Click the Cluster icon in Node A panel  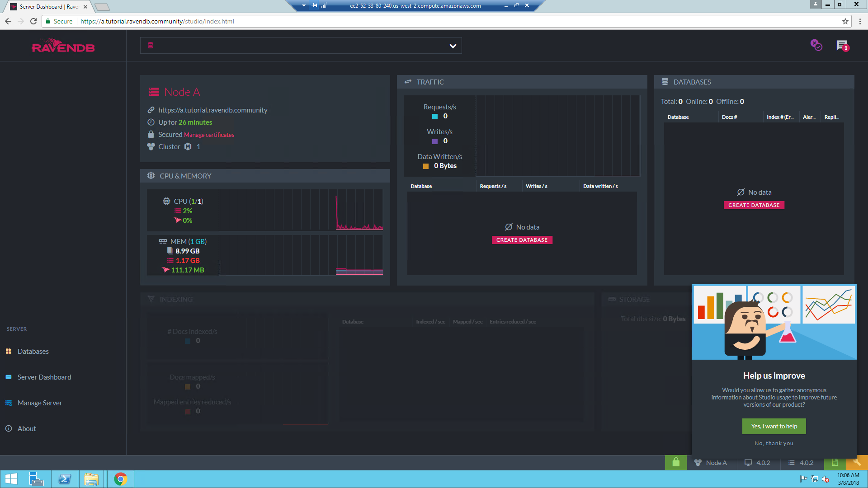pos(151,147)
